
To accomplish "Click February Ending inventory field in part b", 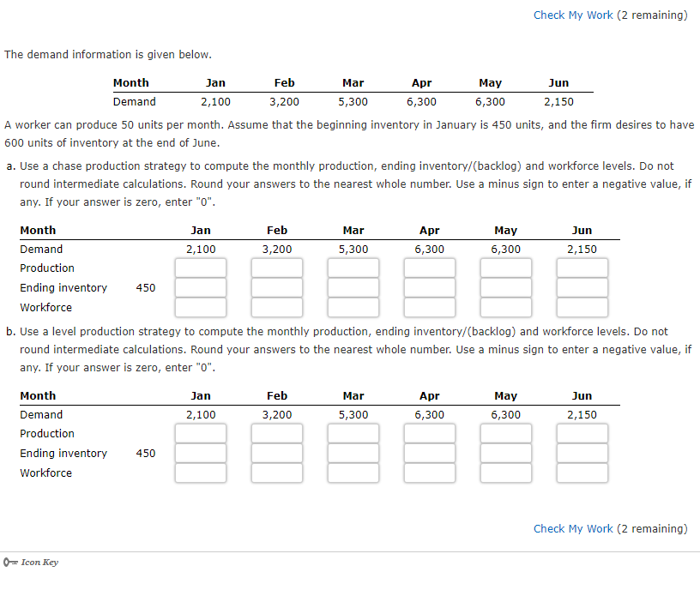I will (276, 453).
